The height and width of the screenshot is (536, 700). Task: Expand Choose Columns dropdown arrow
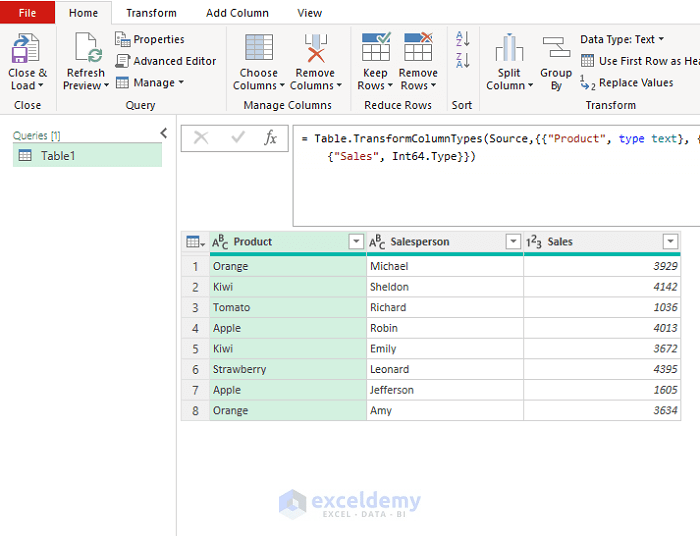pos(282,85)
